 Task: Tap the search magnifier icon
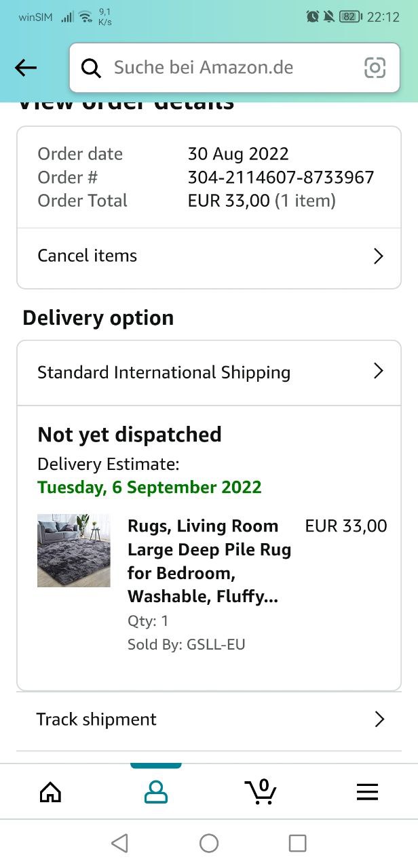pos(91,68)
